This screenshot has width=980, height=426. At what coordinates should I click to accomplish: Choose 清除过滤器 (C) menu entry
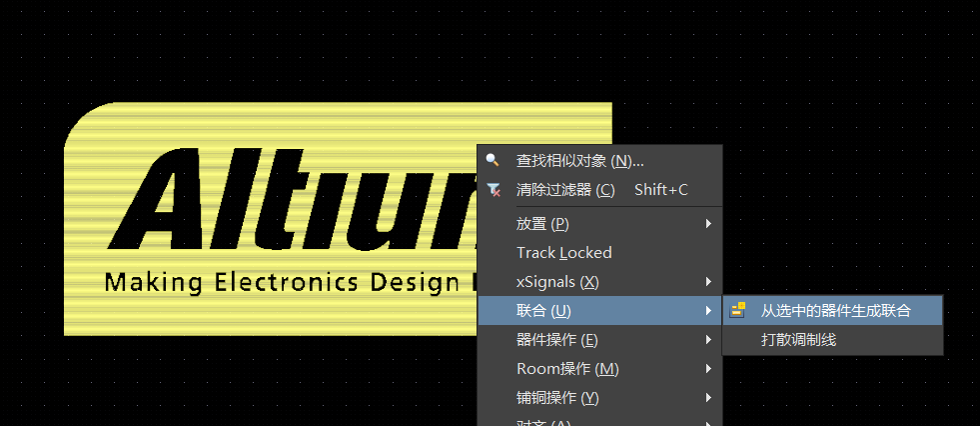599,190
